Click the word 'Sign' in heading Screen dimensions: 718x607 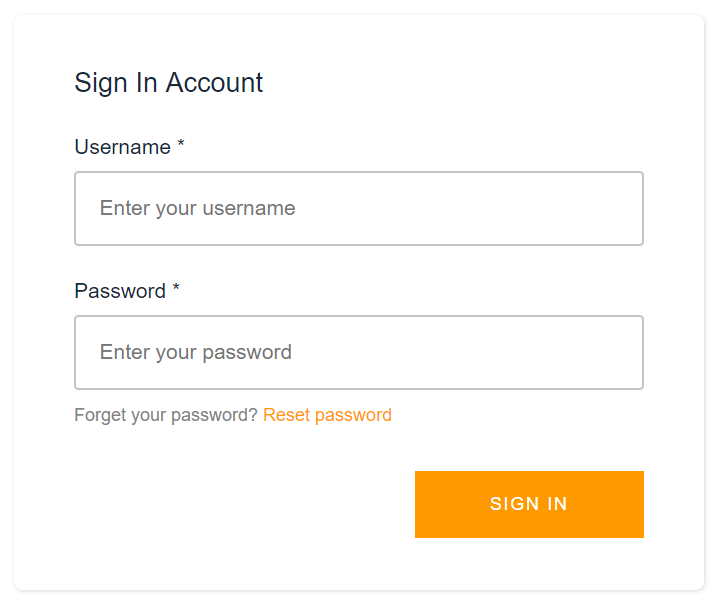click(x=101, y=82)
